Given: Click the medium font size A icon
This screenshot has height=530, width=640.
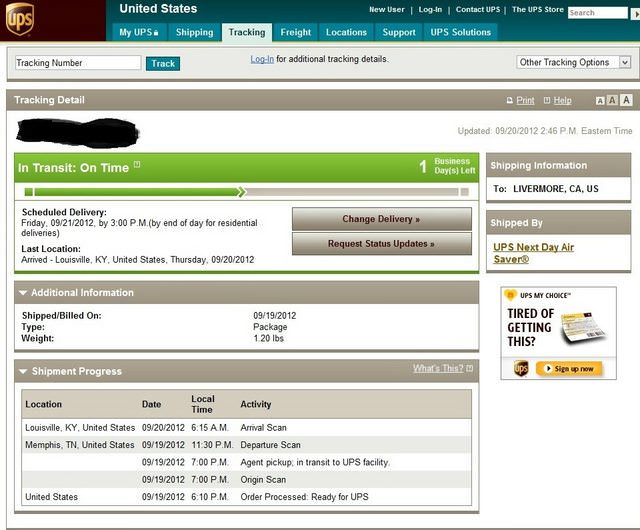Looking at the screenshot, I should pyautogui.click(x=612, y=100).
